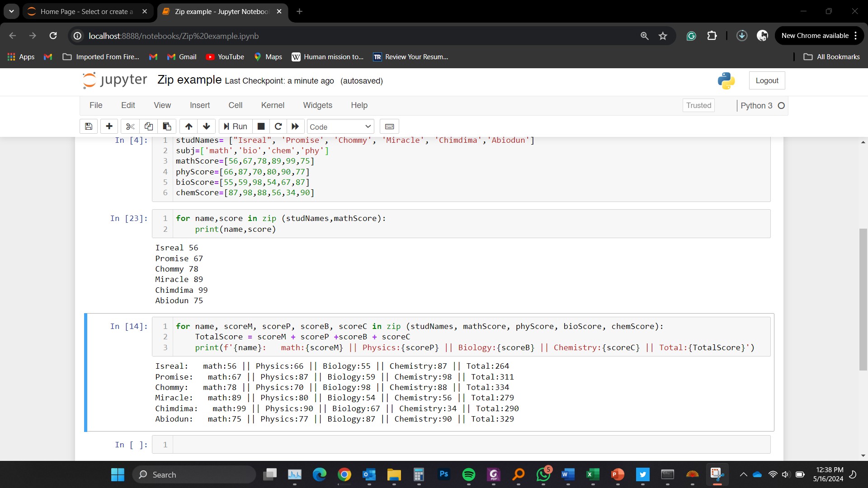Open the taskbar clock showing 12:38 PM
Screen dimensions: 868x488
tap(828, 474)
